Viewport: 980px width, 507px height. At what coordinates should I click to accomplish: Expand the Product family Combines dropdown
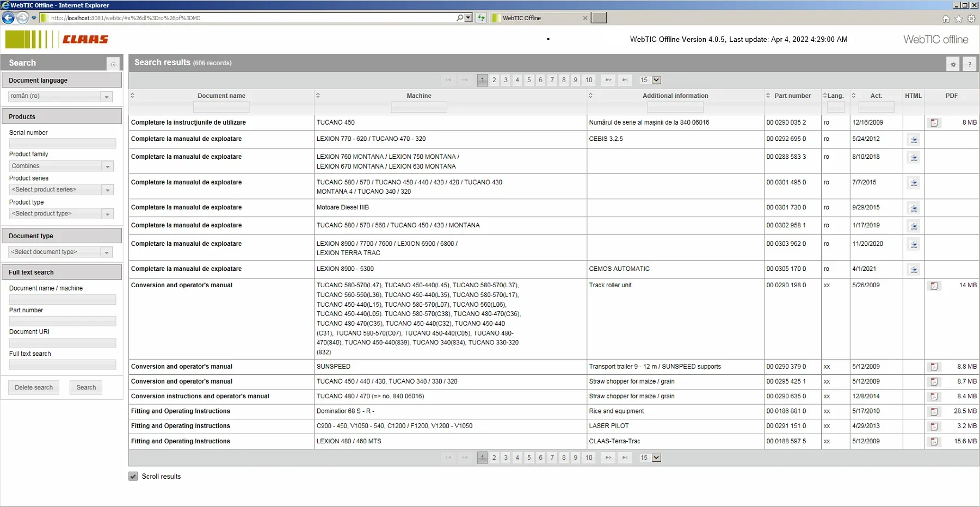[107, 166]
